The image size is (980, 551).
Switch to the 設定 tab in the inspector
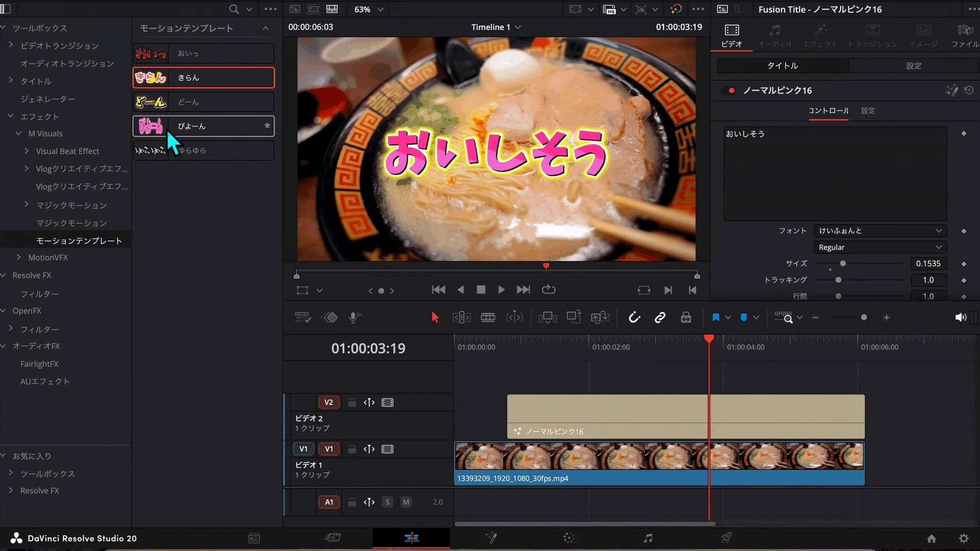[x=868, y=111]
